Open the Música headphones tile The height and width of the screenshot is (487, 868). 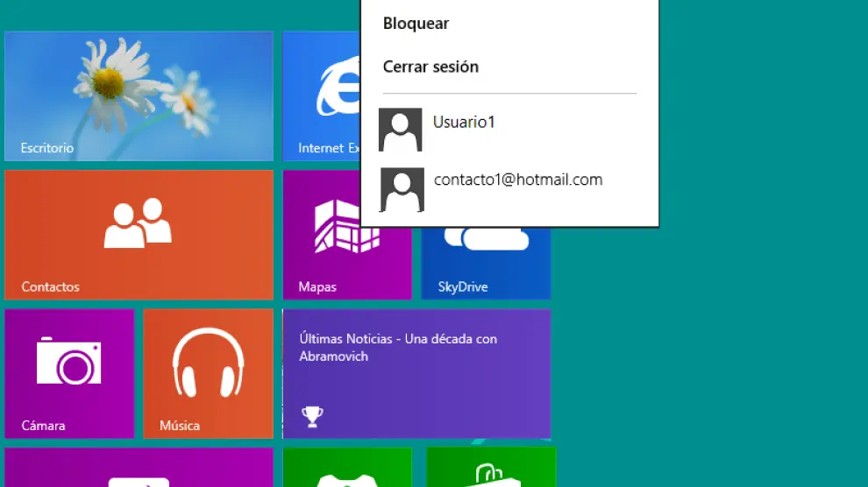click(x=208, y=373)
